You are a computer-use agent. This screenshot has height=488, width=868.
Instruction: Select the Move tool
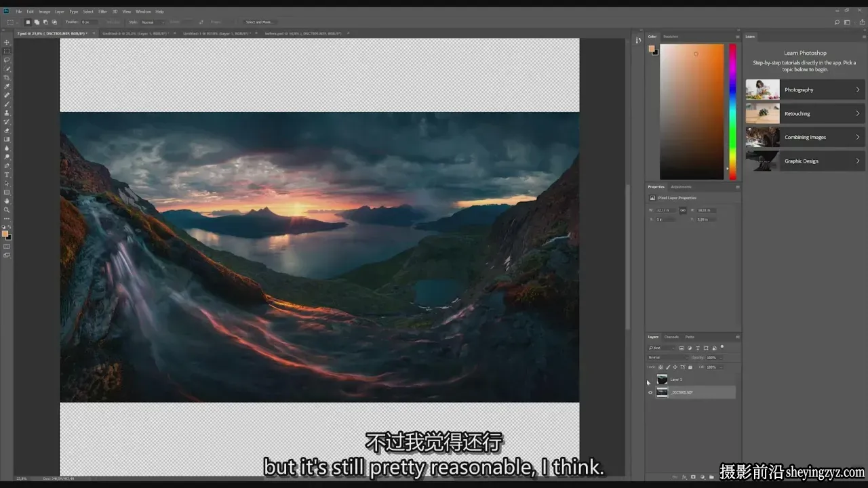tap(7, 42)
